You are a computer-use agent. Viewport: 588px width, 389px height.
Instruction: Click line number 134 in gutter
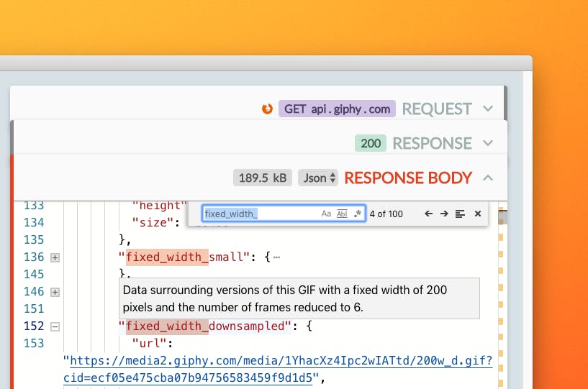(34, 223)
